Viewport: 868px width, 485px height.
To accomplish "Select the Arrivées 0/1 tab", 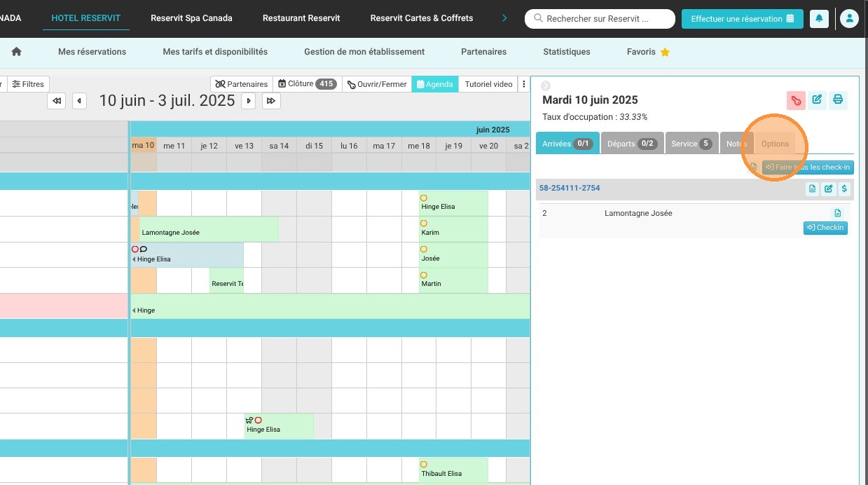I will tap(567, 143).
